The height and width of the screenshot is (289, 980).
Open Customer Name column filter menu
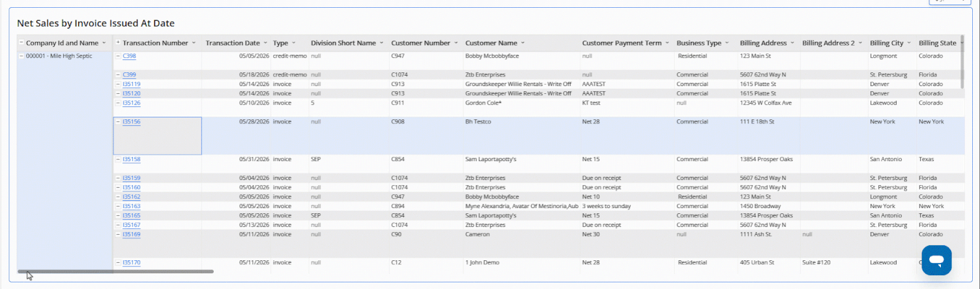click(x=523, y=43)
